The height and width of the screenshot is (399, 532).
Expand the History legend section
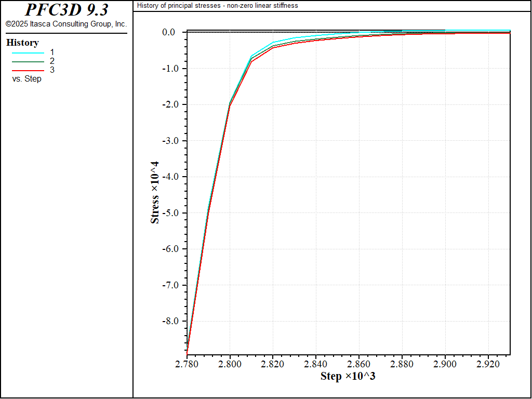click(x=21, y=43)
